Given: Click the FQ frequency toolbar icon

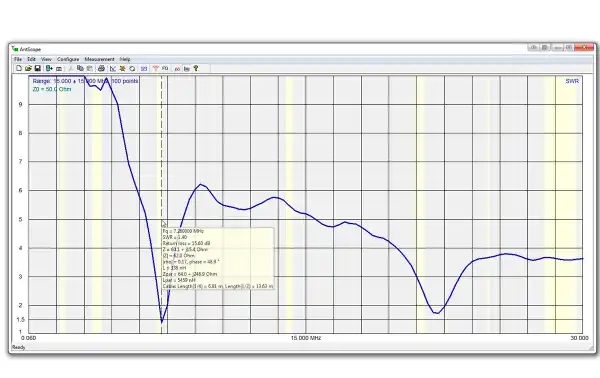Looking at the screenshot, I should click(x=165, y=68).
